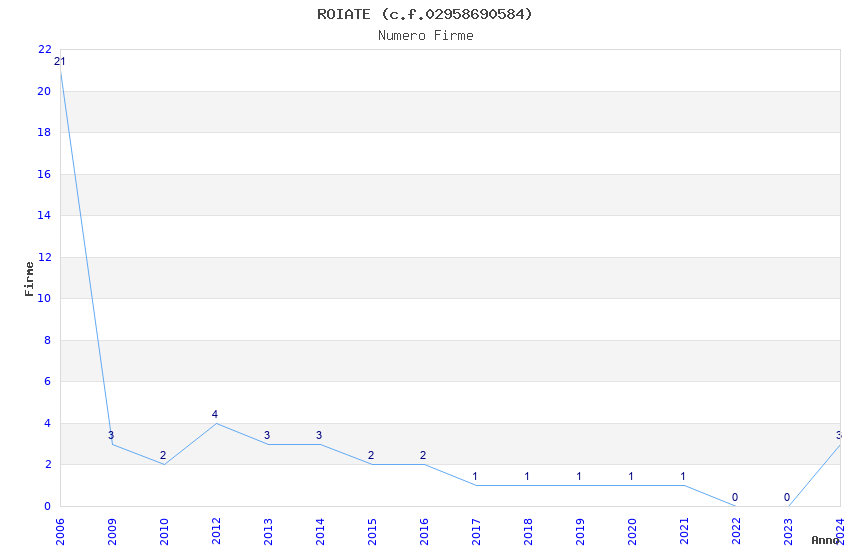This screenshot has width=850, height=550.
Task: Pick the data value 3 for year 2014
Action: click(x=319, y=435)
